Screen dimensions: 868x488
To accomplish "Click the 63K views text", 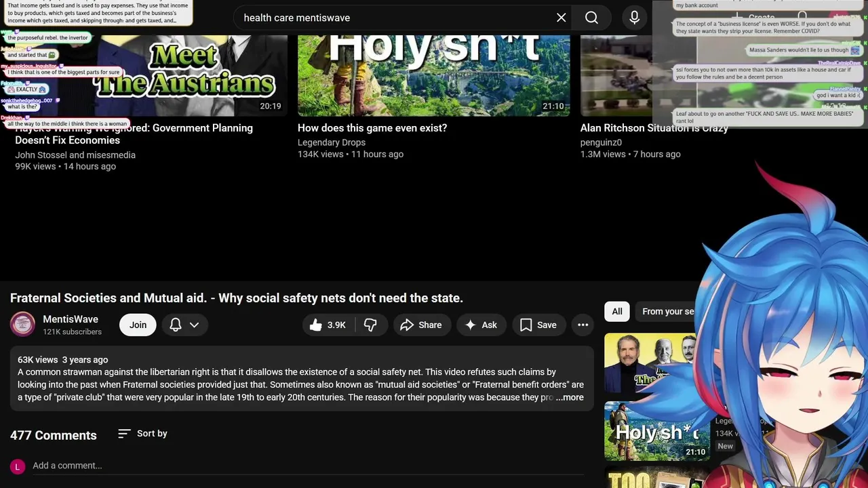I will point(37,360).
